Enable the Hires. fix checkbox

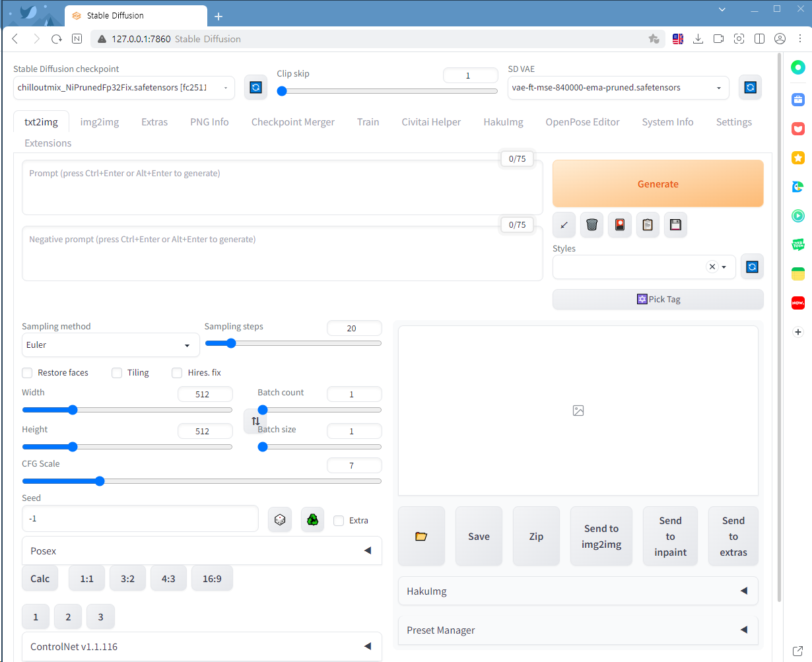[x=177, y=373]
